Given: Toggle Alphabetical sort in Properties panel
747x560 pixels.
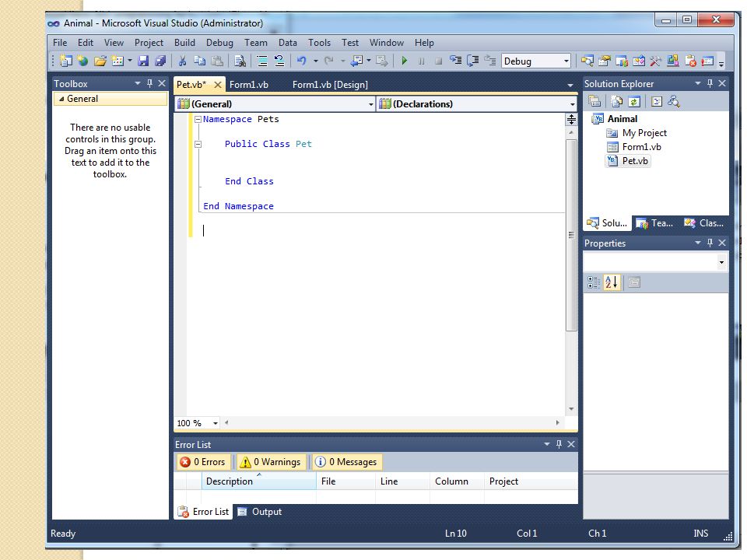Looking at the screenshot, I should (612, 282).
